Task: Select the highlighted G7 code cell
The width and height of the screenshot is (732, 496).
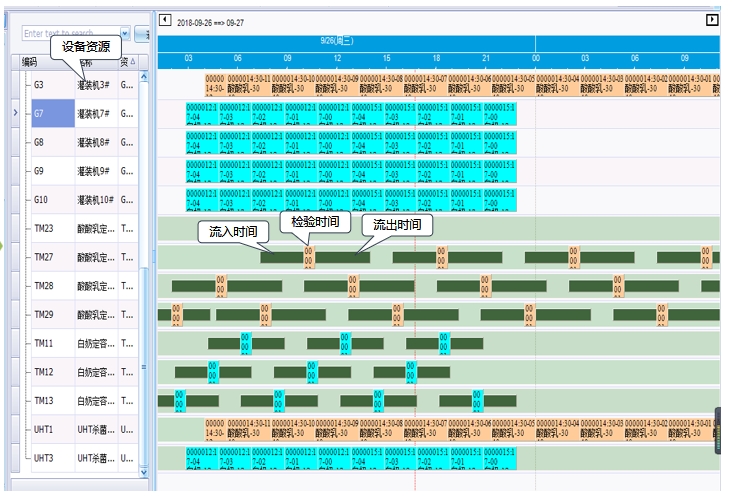Action: pos(52,114)
